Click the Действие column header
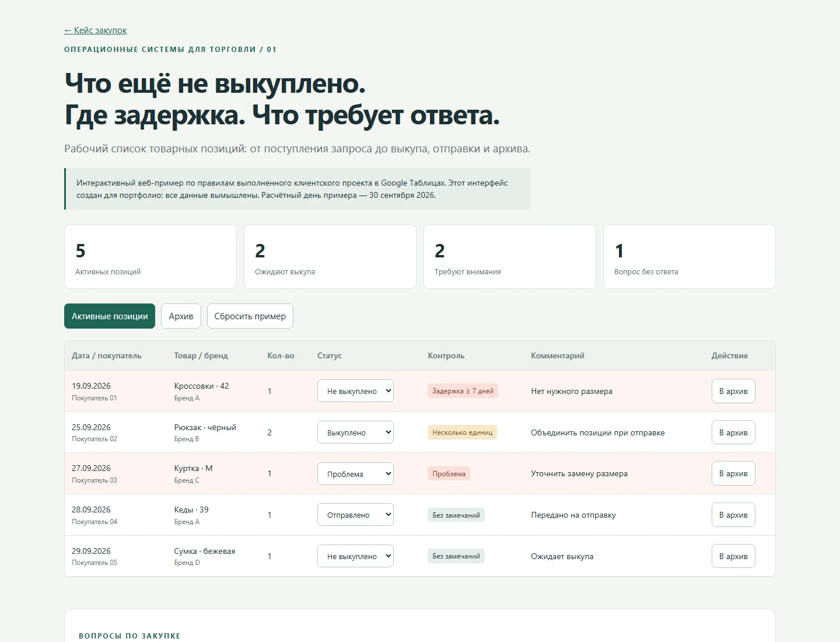840x642 pixels. [730, 355]
